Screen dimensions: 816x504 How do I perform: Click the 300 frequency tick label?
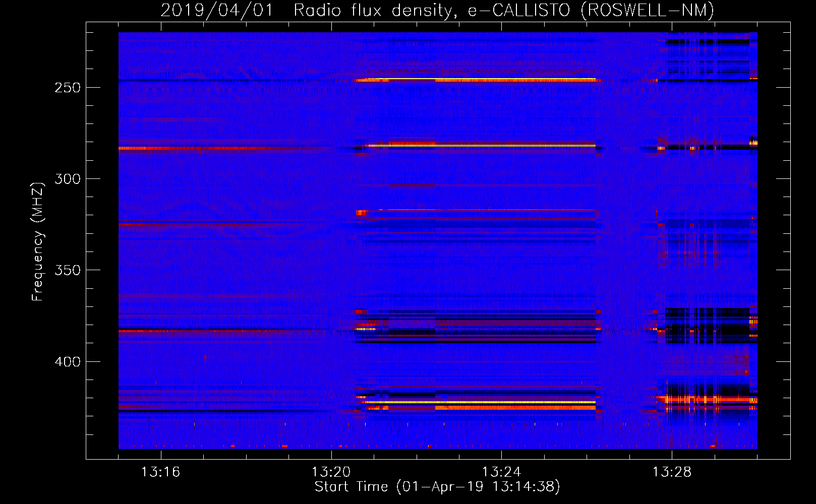coord(68,179)
